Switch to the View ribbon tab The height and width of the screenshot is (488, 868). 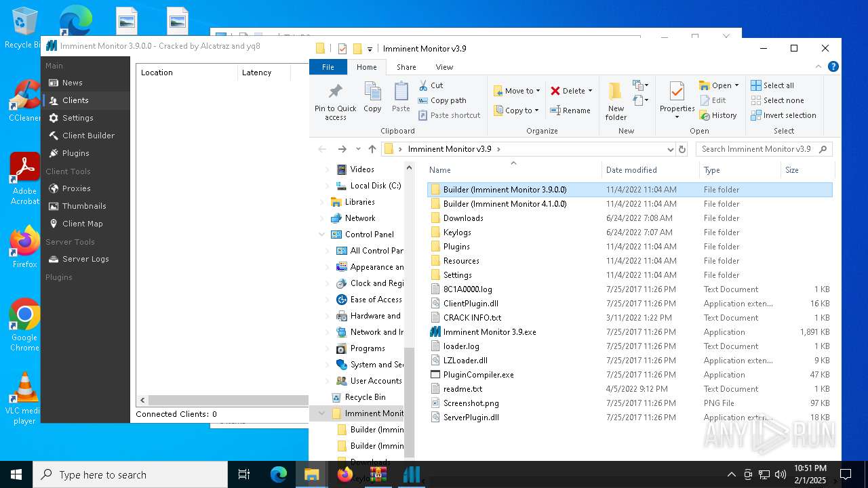[444, 67]
